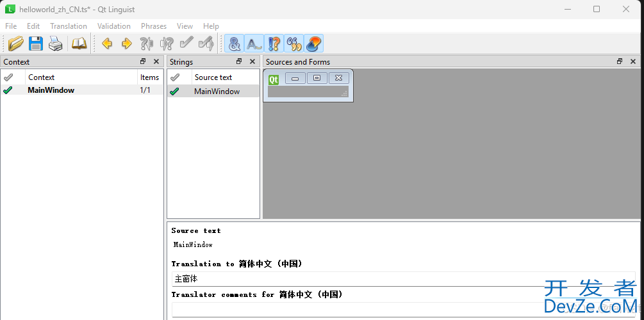644x320 pixels.
Task: Toggle done status of MainWindow string
Action: [x=174, y=92]
